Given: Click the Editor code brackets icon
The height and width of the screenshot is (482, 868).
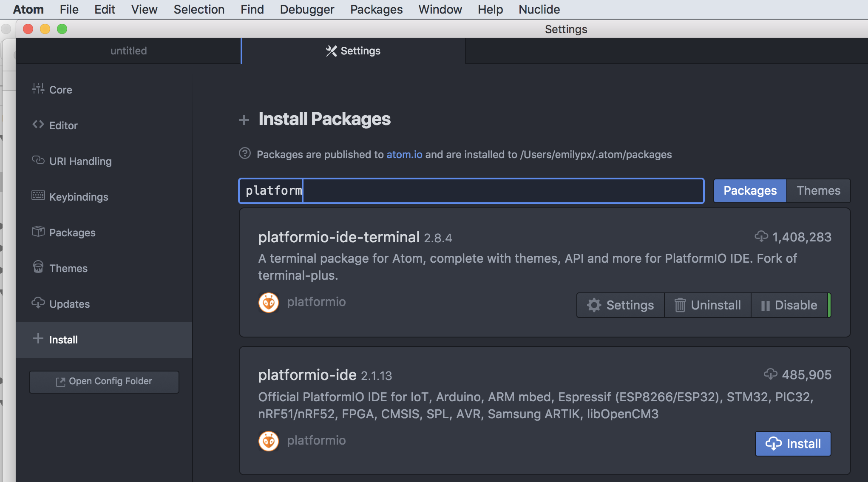Looking at the screenshot, I should 38,125.
